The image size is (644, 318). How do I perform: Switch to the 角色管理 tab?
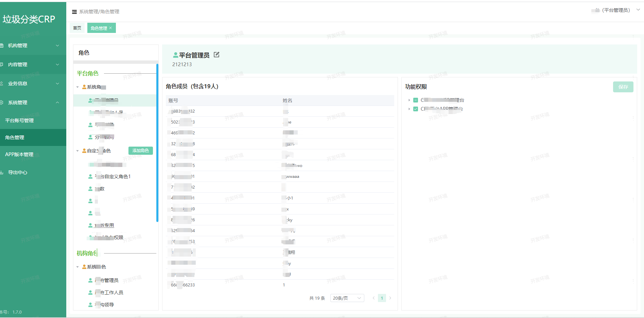pyautogui.click(x=99, y=28)
